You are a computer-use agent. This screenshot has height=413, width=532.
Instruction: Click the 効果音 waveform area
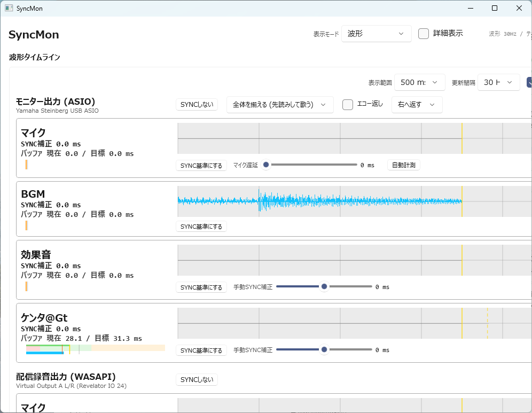click(x=355, y=260)
